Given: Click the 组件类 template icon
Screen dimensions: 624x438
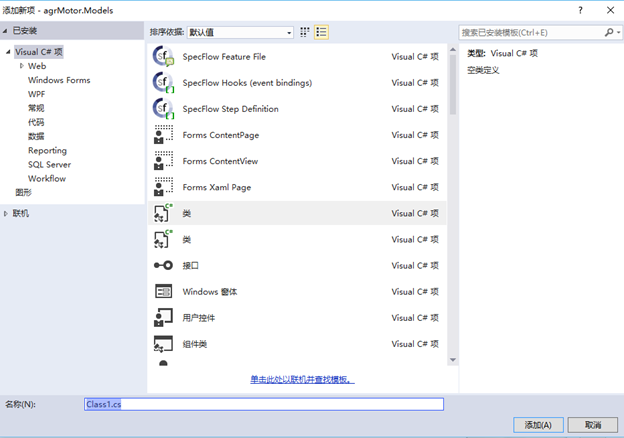Looking at the screenshot, I should point(163,344).
